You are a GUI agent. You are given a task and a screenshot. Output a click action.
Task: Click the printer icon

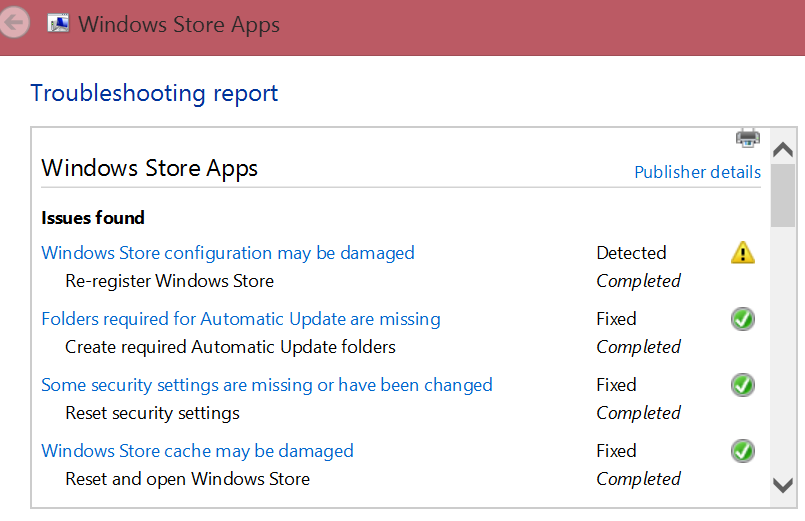pyautogui.click(x=748, y=138)
